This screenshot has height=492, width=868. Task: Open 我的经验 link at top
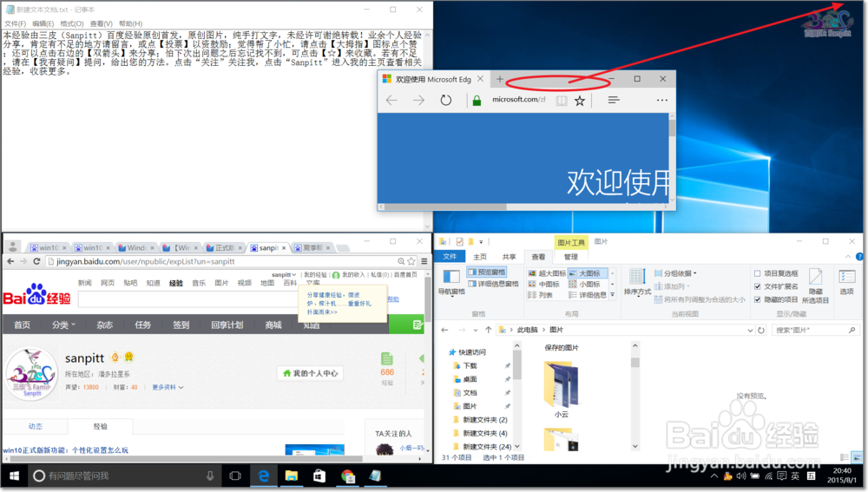[x=315, y=274]
